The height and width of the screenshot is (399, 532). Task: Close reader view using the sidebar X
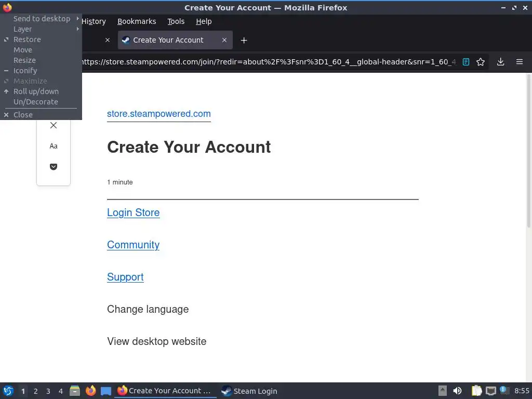click(54, 125)
